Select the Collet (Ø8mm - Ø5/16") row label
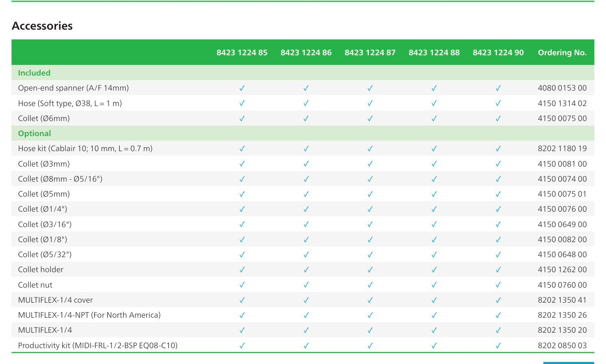 coord(60,179)
